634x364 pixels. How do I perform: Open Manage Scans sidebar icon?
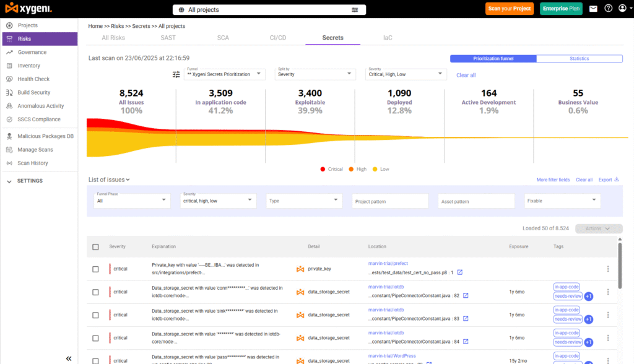point(9,150)
